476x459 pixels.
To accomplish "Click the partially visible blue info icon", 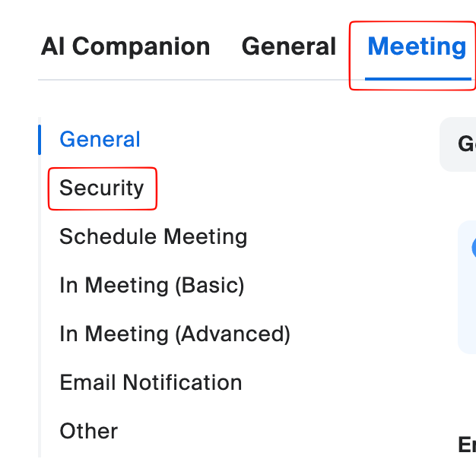I will [x=473, y=248].
